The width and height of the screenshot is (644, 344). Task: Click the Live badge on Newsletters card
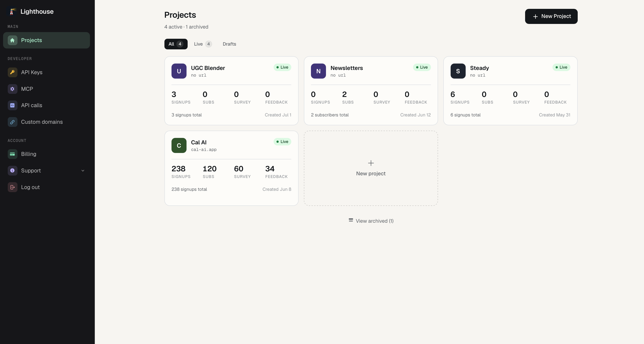[x=421, y=67]
